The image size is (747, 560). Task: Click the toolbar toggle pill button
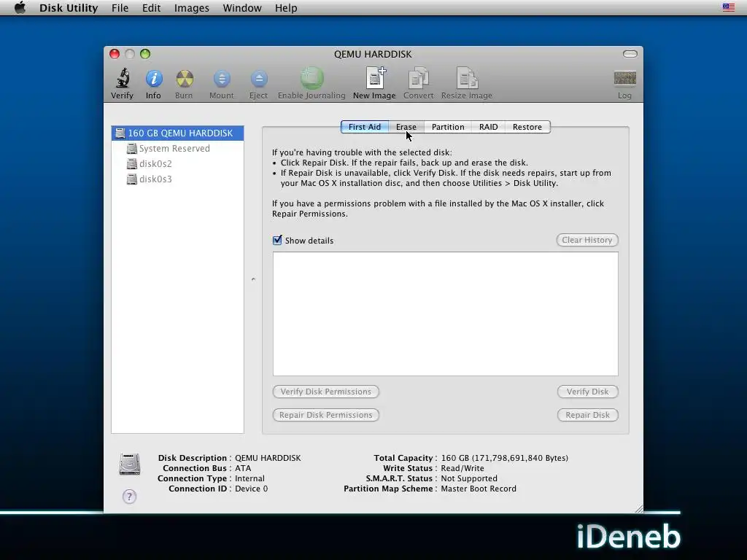coord(630,54)
